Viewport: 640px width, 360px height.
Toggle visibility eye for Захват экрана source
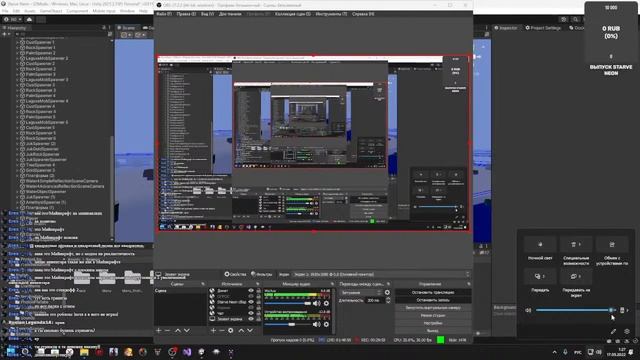[251, 319]
